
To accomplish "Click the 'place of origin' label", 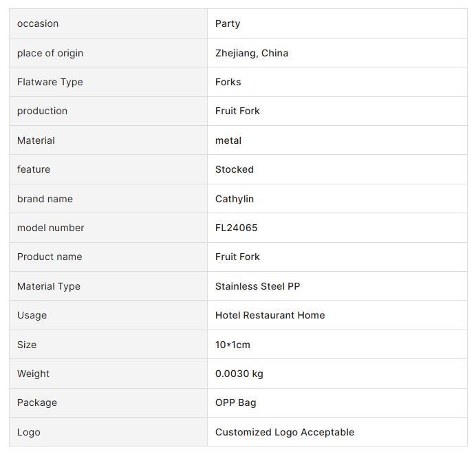I will pos(50,53).
